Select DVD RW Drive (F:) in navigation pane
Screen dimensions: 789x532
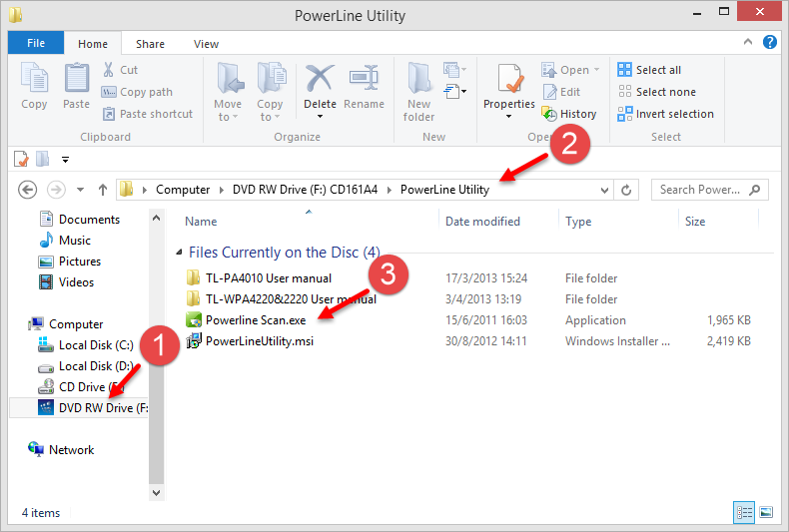pos(79,408)
